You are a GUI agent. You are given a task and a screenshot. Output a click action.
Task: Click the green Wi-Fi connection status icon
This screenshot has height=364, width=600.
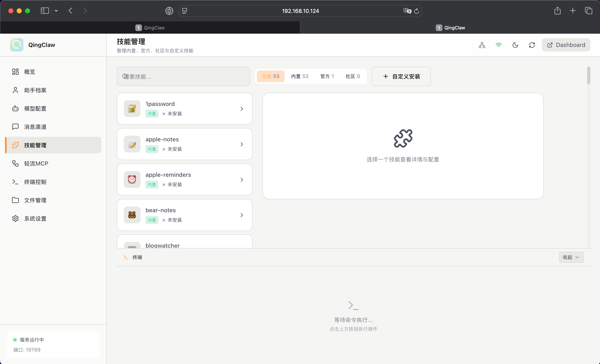pyautogui.click(x=498, y=45)
